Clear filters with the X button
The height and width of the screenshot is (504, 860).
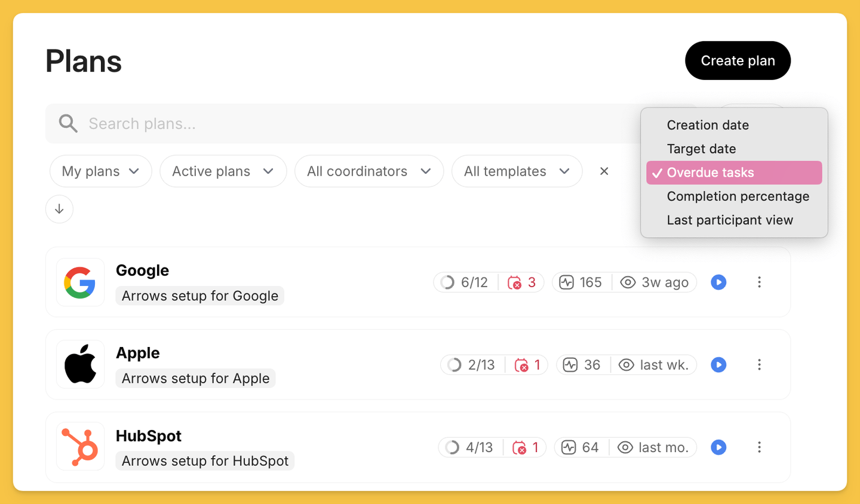point(604,171)
